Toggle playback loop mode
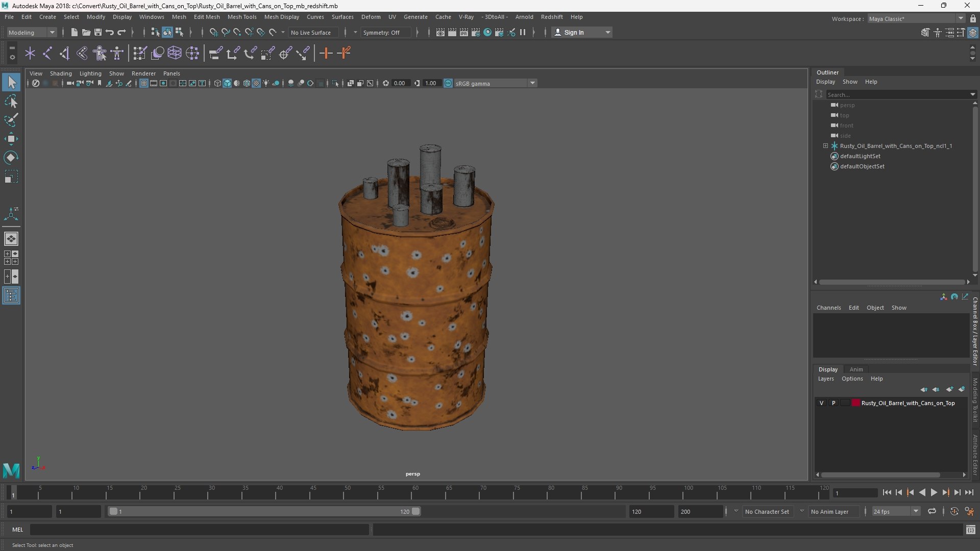 (932, 511)
